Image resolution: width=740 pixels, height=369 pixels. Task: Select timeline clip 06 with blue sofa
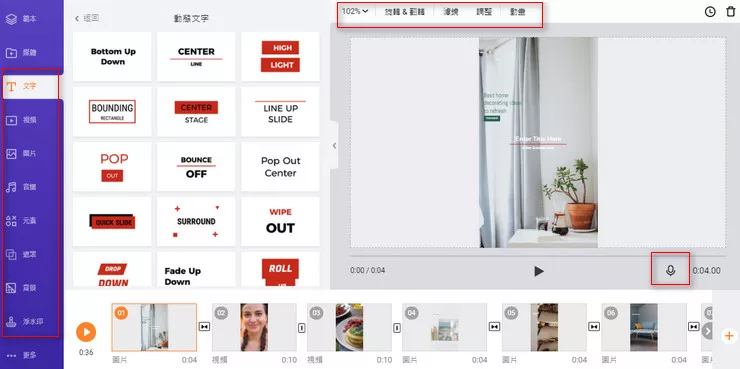[644, 327]
